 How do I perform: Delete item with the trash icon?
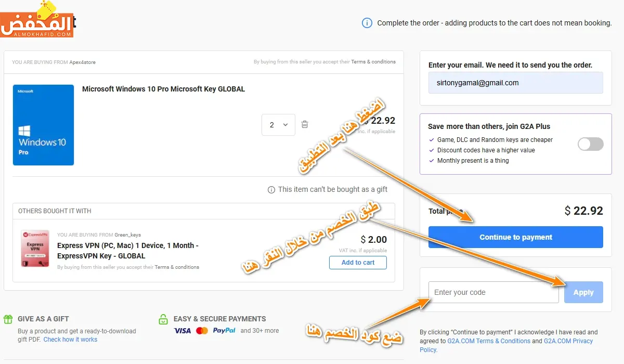305,125
